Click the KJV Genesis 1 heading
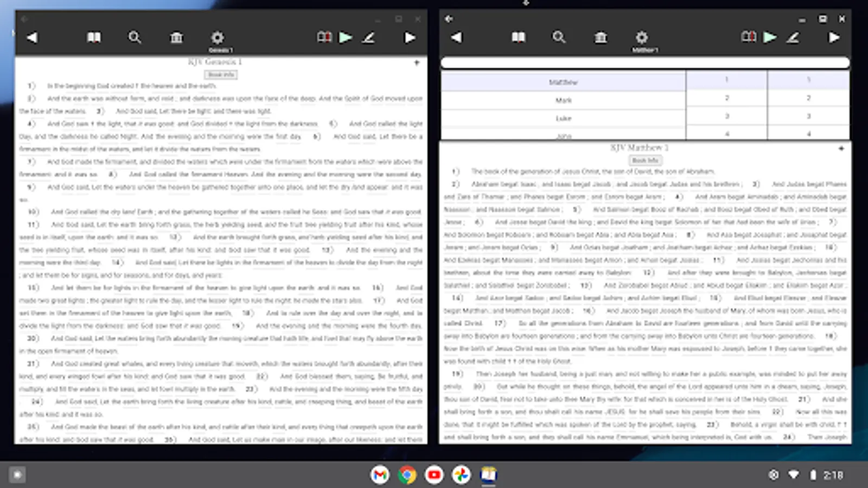 click(215, 62)
